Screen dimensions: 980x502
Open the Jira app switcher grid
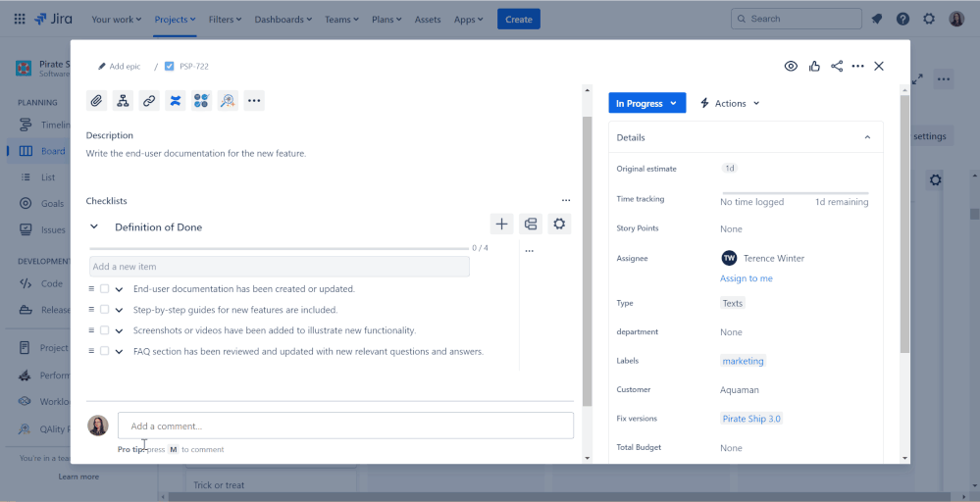[x=20, y=19]
